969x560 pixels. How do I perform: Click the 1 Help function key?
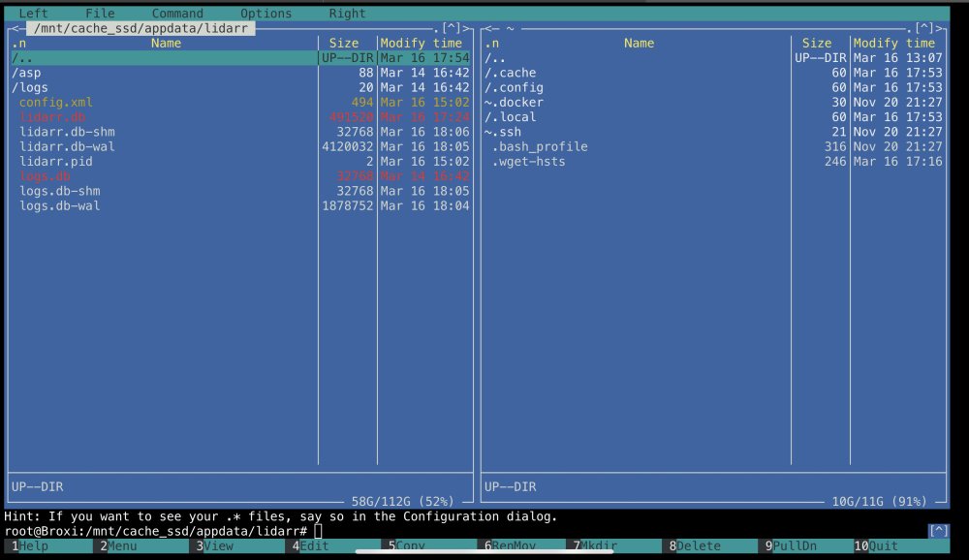tap(48, 545)
